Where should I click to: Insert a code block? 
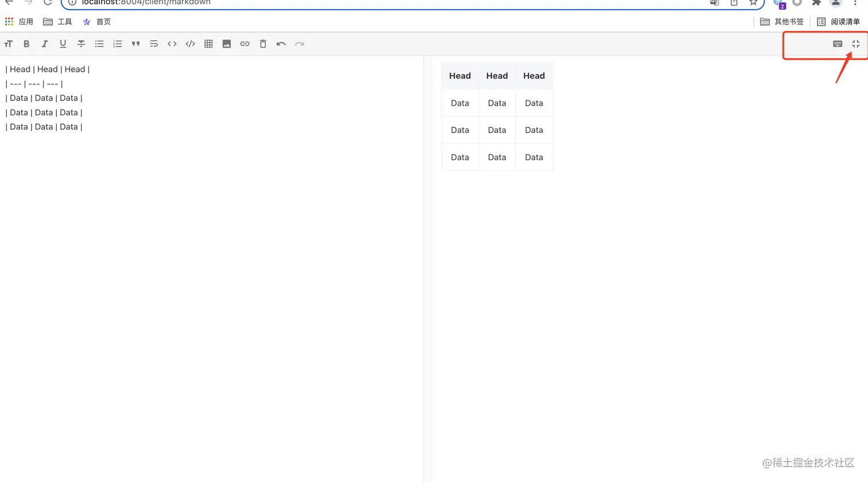191,44
